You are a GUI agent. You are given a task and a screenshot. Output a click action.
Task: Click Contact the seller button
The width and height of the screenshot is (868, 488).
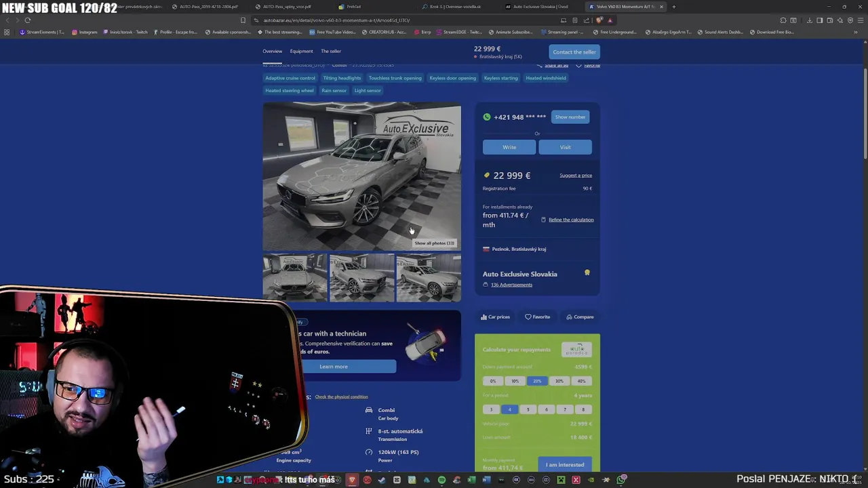point(574,52)
